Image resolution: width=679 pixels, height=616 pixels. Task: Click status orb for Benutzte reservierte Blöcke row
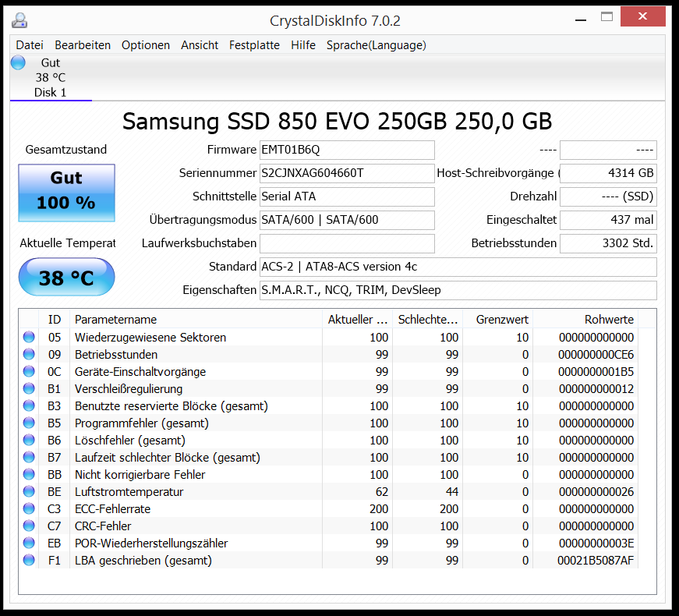[x=29, y=406]
